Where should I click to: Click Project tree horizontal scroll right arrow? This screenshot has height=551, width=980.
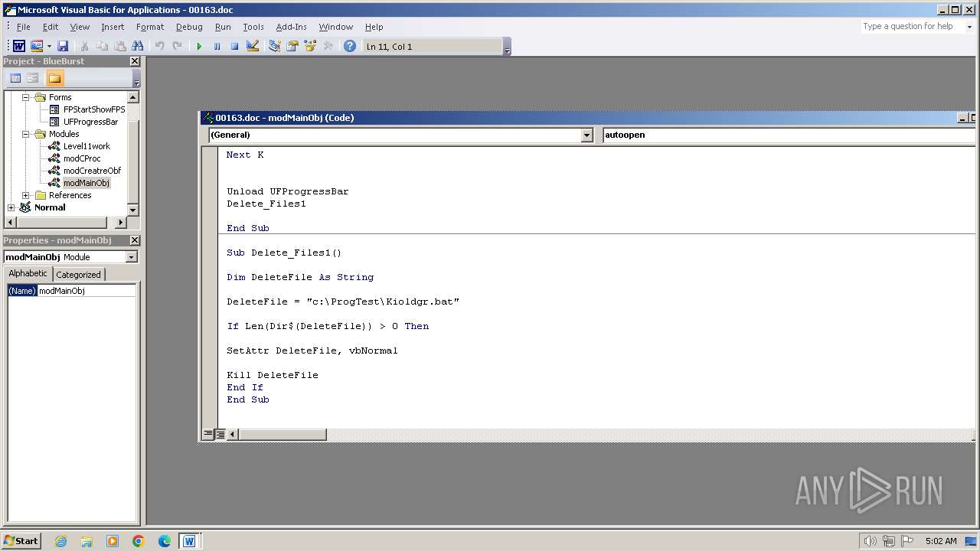tap(120, 222)
